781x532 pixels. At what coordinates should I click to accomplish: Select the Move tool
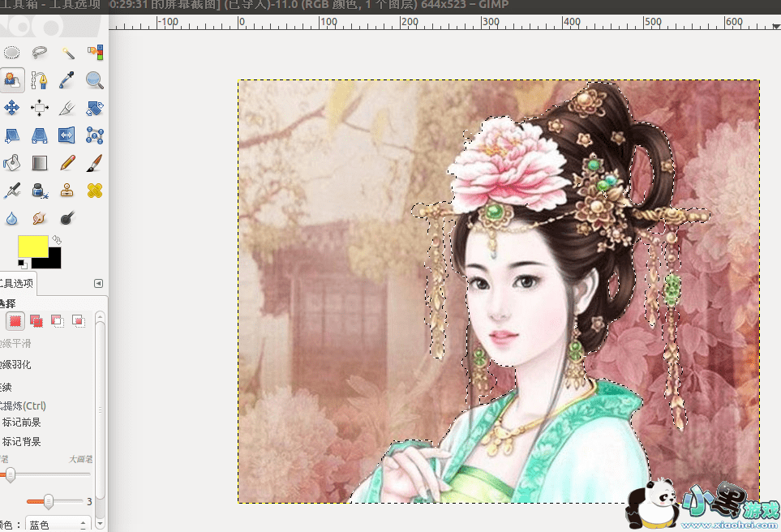[x=12, y=108]
